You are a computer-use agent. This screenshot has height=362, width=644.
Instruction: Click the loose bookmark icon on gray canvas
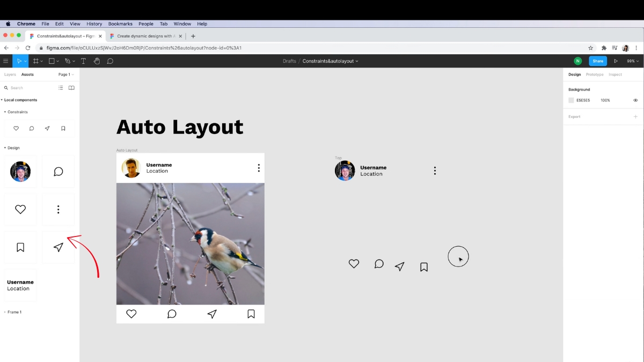[x=424, y=267]
